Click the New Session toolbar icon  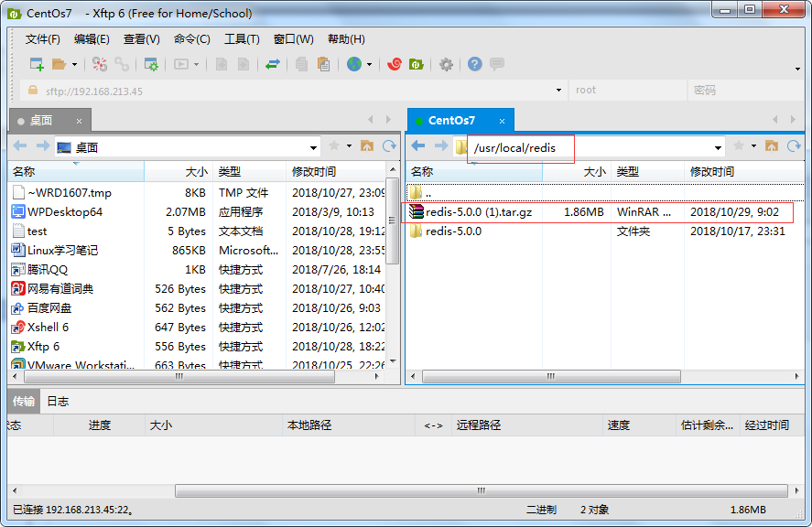point(37,64)
